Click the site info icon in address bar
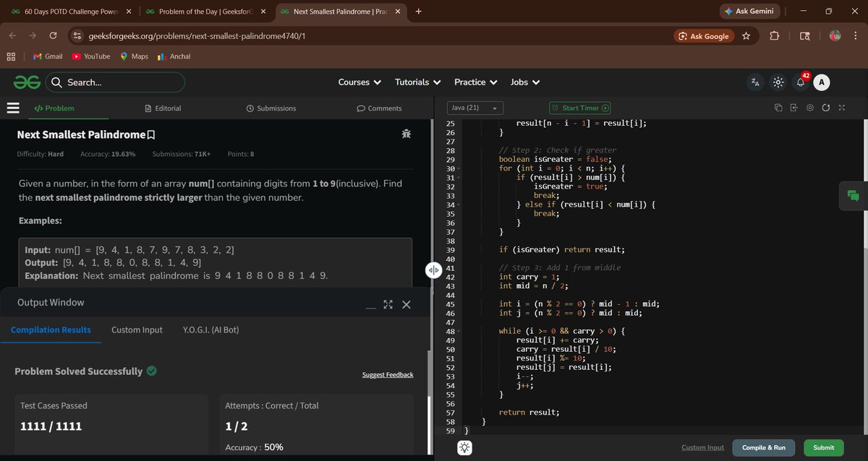868x461 pixels. (76, 36)
